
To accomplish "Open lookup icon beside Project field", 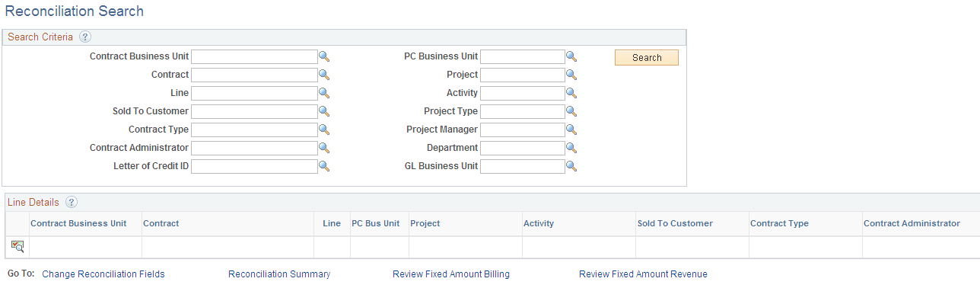I will click(x=571, y=75).
